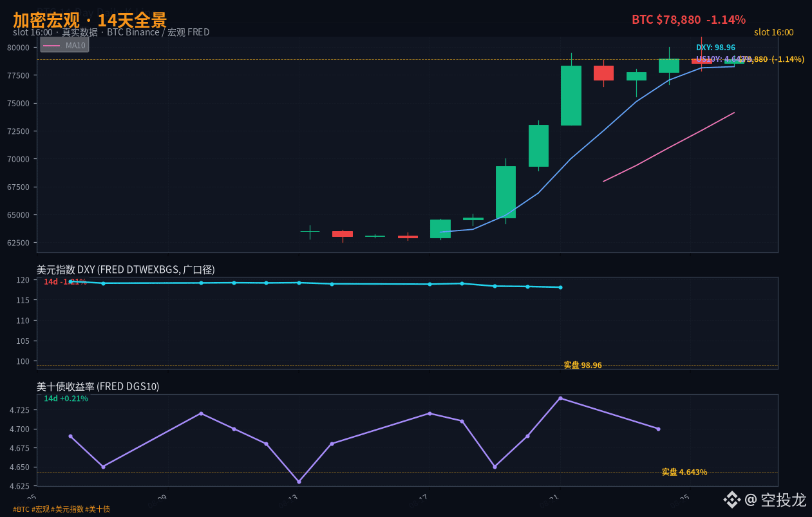Click the highest point on yield line
The height and width of the screenshot is (517, 812).
pyautogui.click(x=560, y=398)
